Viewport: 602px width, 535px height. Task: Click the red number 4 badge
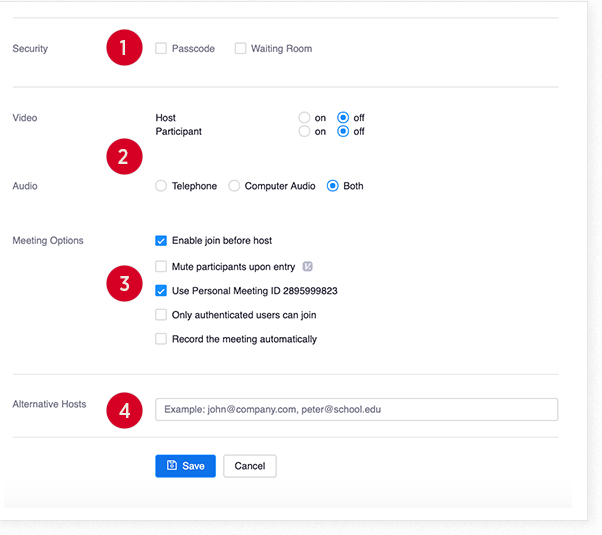click(x=124, y=410)
